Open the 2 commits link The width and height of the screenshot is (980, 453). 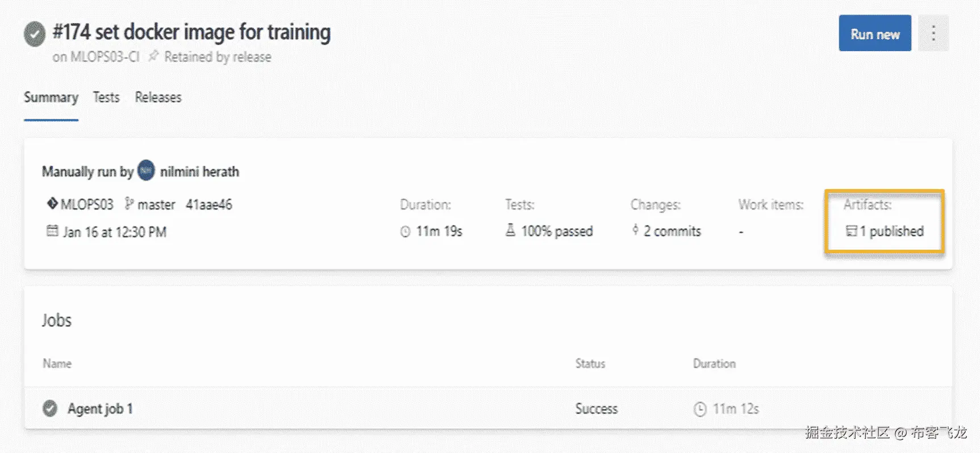pyautogui.click(x=672, y=231)
